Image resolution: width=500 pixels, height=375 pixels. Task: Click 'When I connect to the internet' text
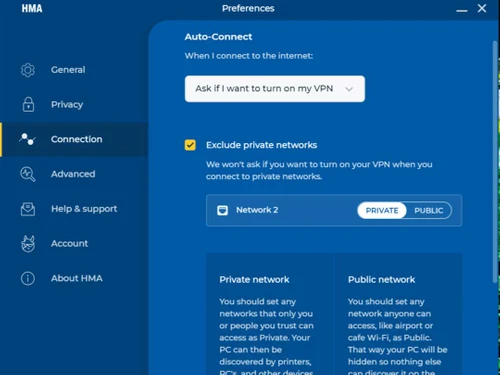pyautogui.click(x=249, y=56)
